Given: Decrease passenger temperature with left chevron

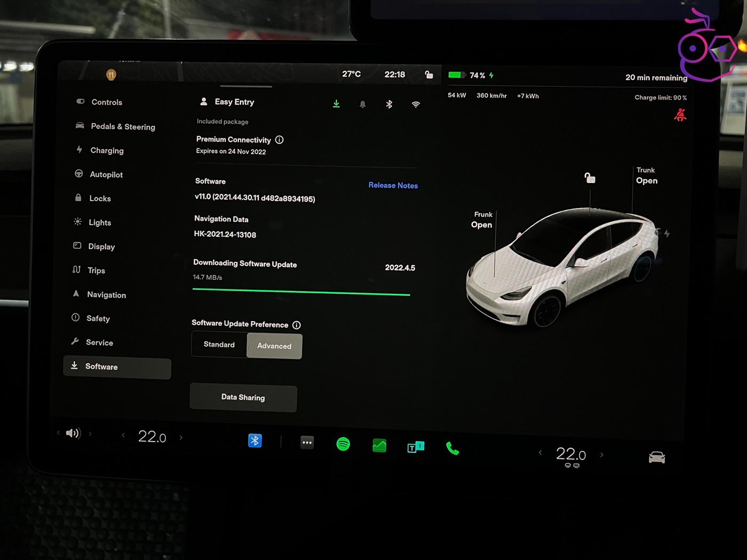Looking at the screenshot, I should [540, 453].
